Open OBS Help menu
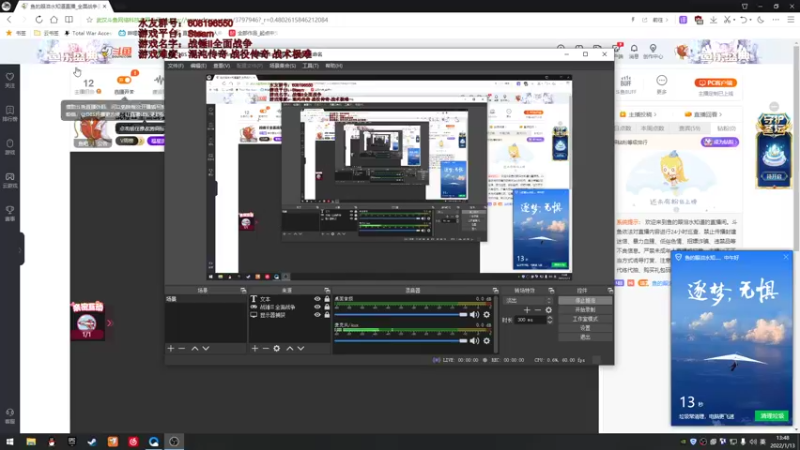 coord(334,66)
